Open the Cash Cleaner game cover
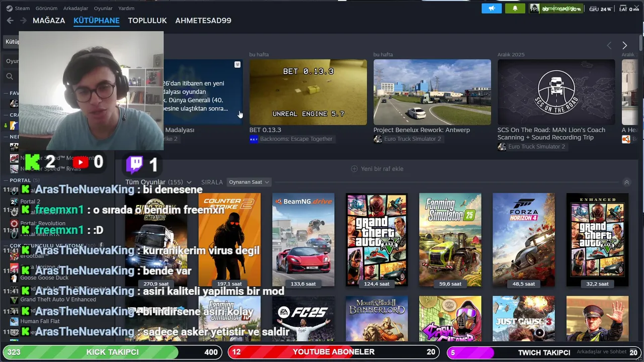 (x=450, y=319)
